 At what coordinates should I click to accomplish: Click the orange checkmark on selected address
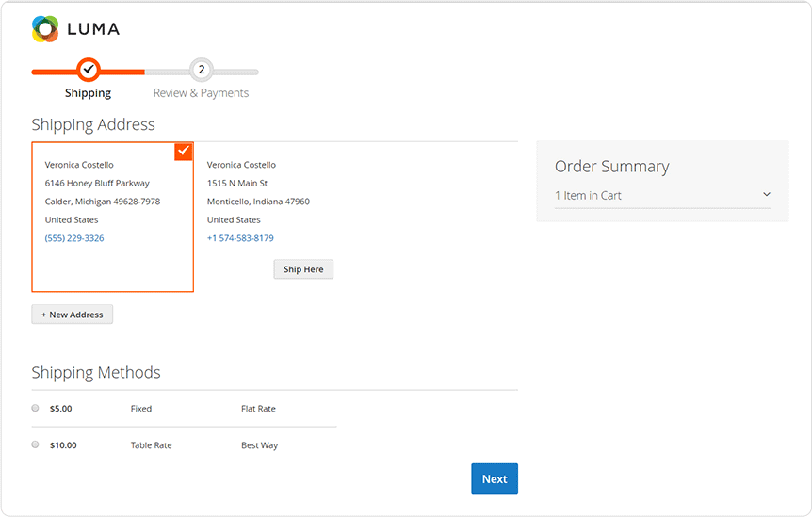184,151
